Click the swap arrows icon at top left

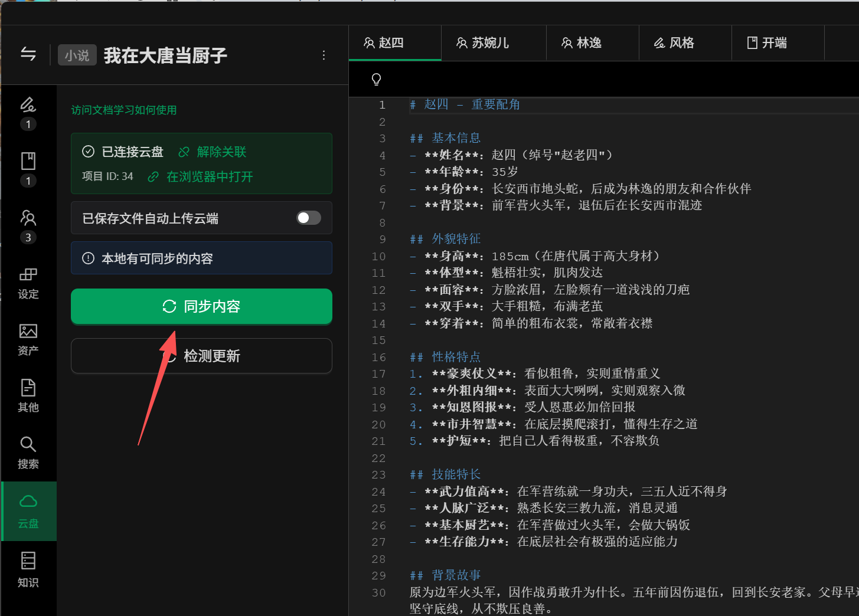[28, 54]
